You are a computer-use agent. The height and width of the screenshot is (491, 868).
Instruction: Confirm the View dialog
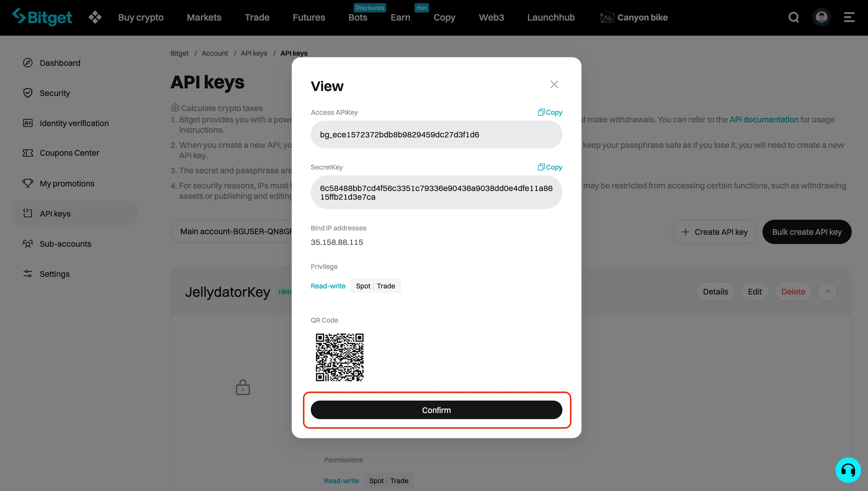tap(436, 410)
